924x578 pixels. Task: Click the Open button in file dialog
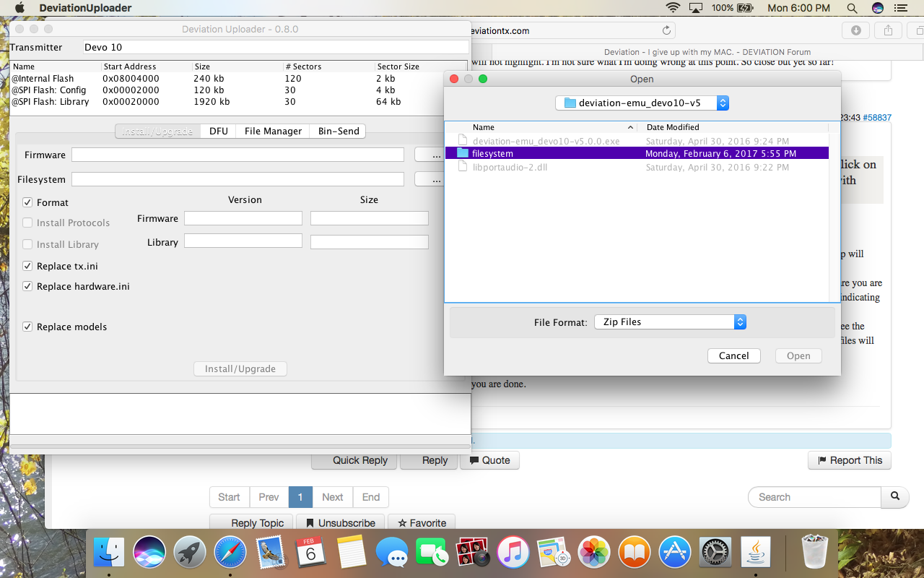[798, 355]
